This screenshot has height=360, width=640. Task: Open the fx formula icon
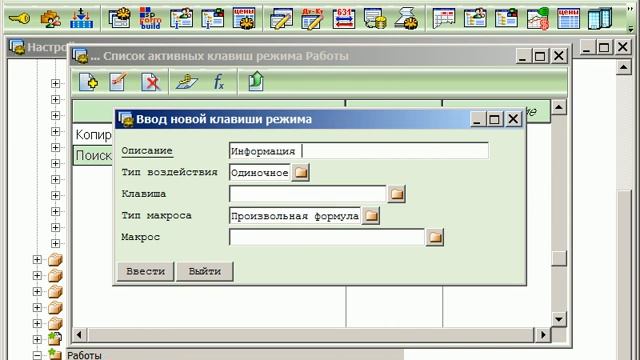pyautogui.click(x=219, y=82)
